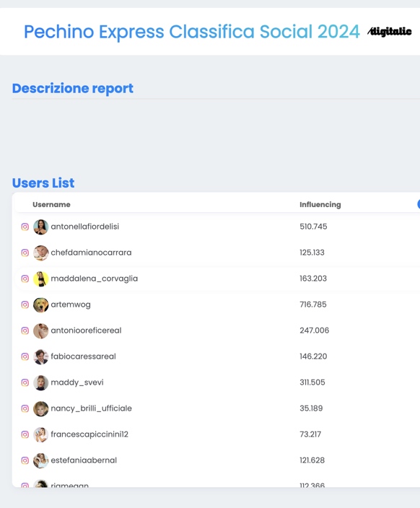Viewport: 420px width, 508px height.
Task: Click Instagram icon next to maddy_svevi
Action: point(25,382)
